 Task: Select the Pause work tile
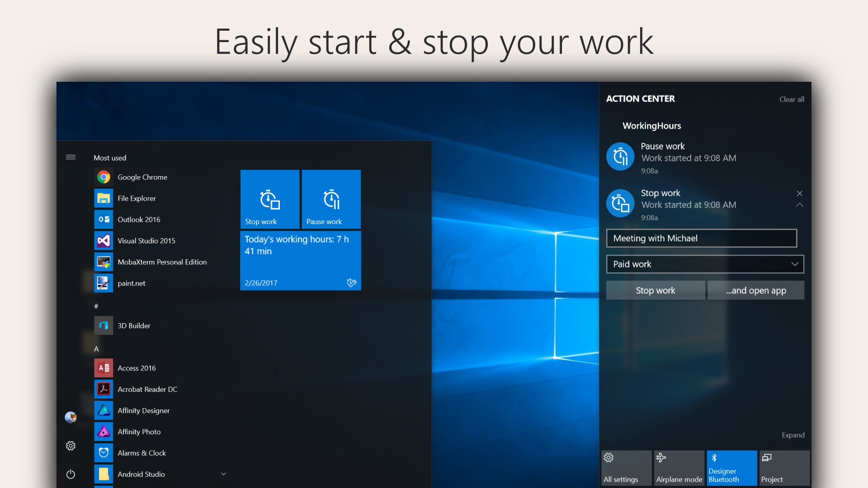(331, 199)
